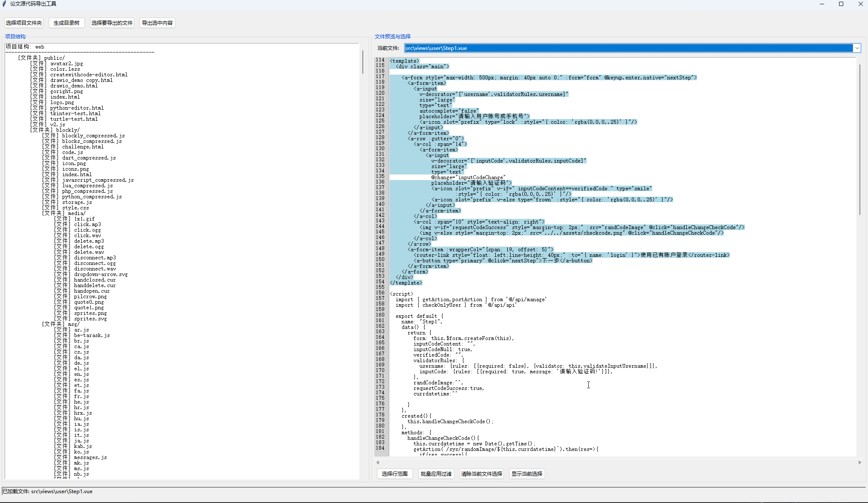Click the handclosed.cur entry
868x503 pixels.
85,280
